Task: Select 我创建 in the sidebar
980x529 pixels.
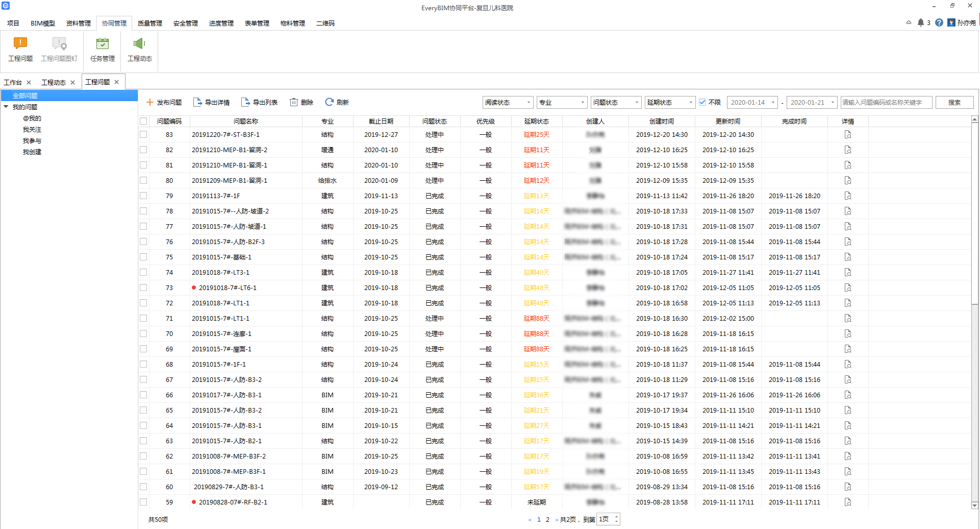Action: 32,152
